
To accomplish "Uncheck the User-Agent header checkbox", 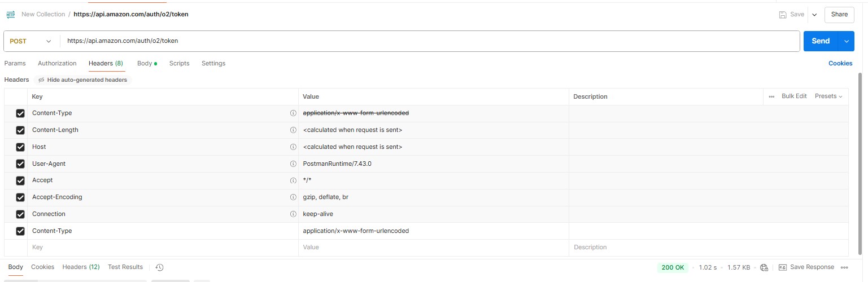I will 20,164.
